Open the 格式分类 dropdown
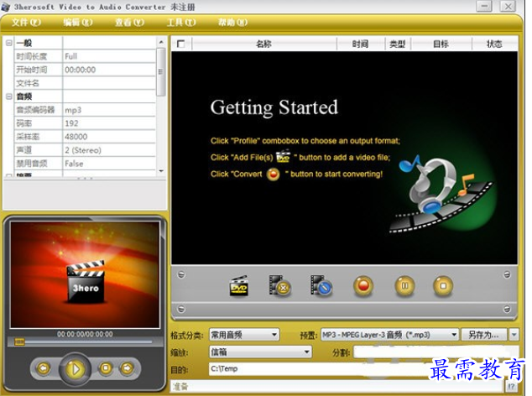 [244, 335]
